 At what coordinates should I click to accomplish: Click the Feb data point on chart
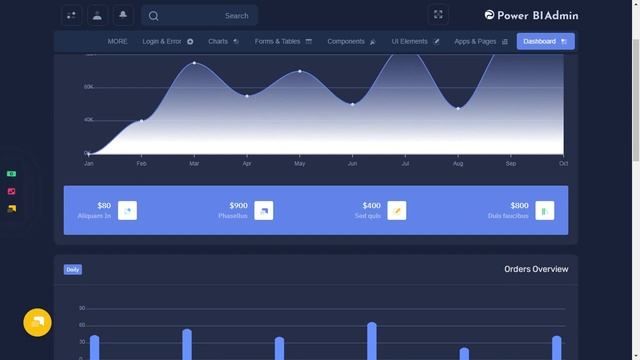pyautogui.click(x=142, y=120)
